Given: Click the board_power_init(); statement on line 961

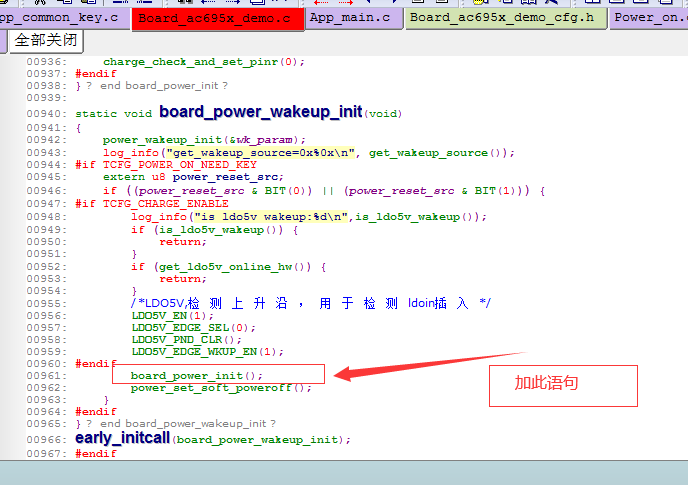Looking at the screenshot, I should click(x=197, y=376).
